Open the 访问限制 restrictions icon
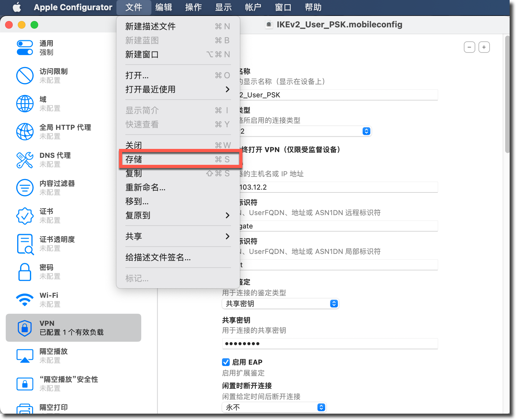 25,76
